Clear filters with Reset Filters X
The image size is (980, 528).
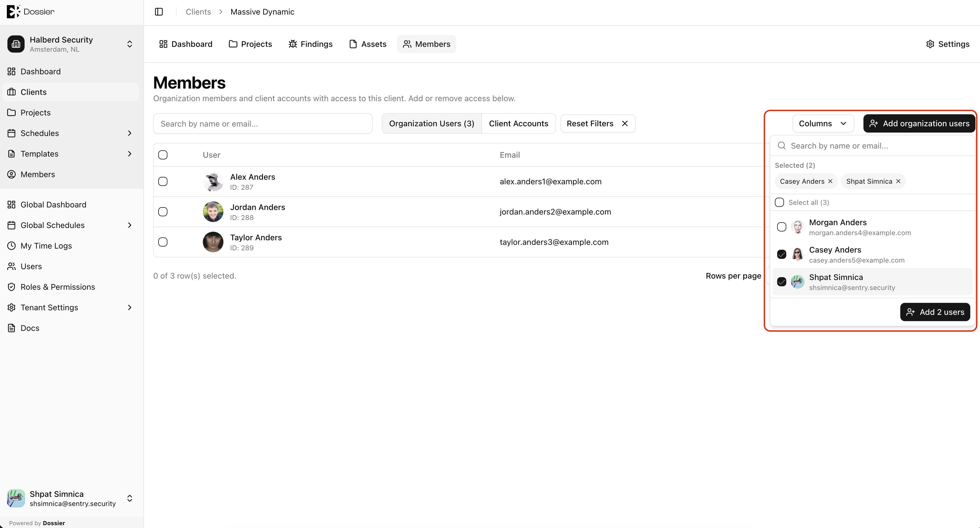(x=625, y=124)
